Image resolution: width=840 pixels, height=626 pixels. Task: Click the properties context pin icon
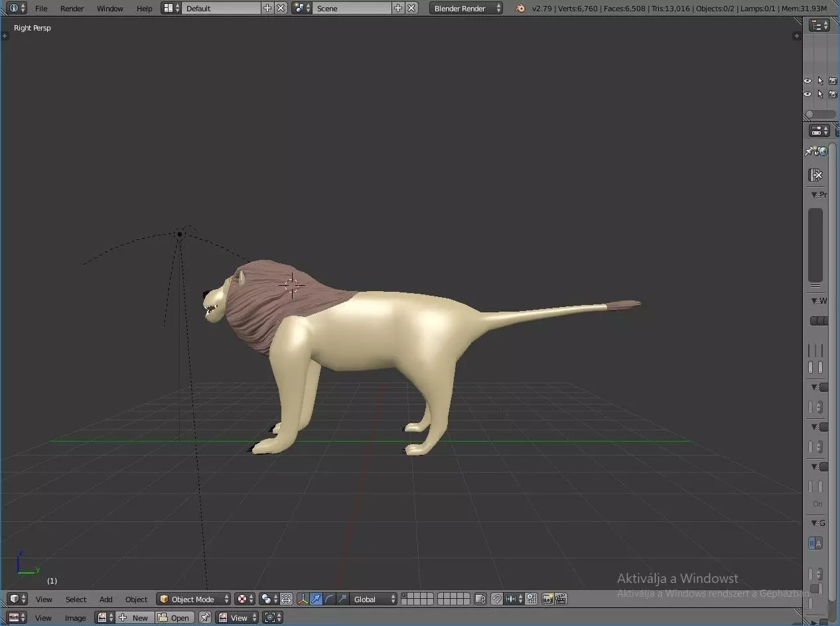810,152
